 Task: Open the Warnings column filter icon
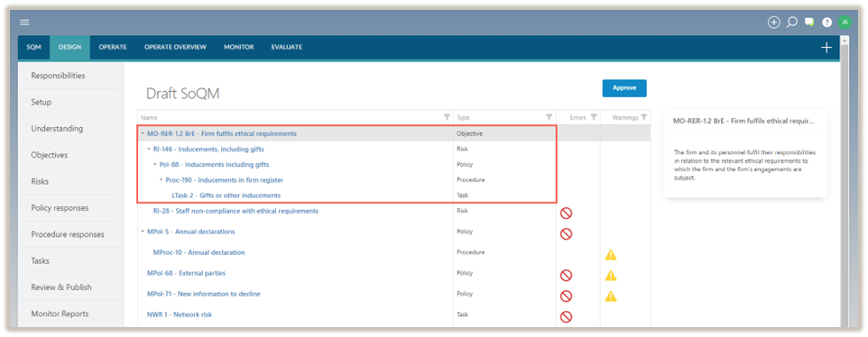click(x=643, y=117)
